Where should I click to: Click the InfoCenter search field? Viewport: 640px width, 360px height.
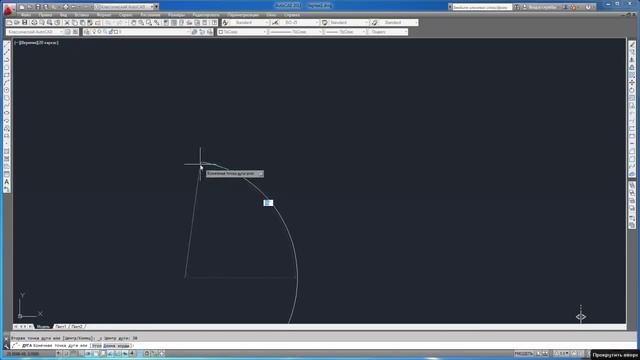click(x=482, y=7)
